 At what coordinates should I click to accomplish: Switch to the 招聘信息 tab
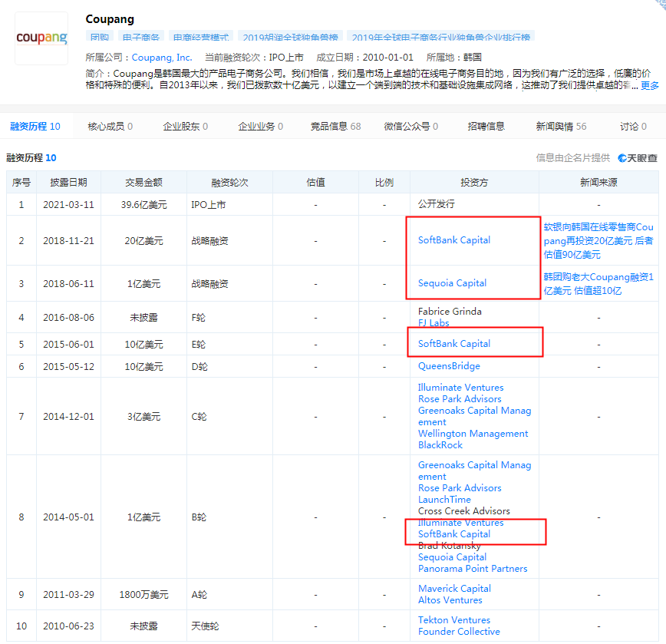coord(486,126)
